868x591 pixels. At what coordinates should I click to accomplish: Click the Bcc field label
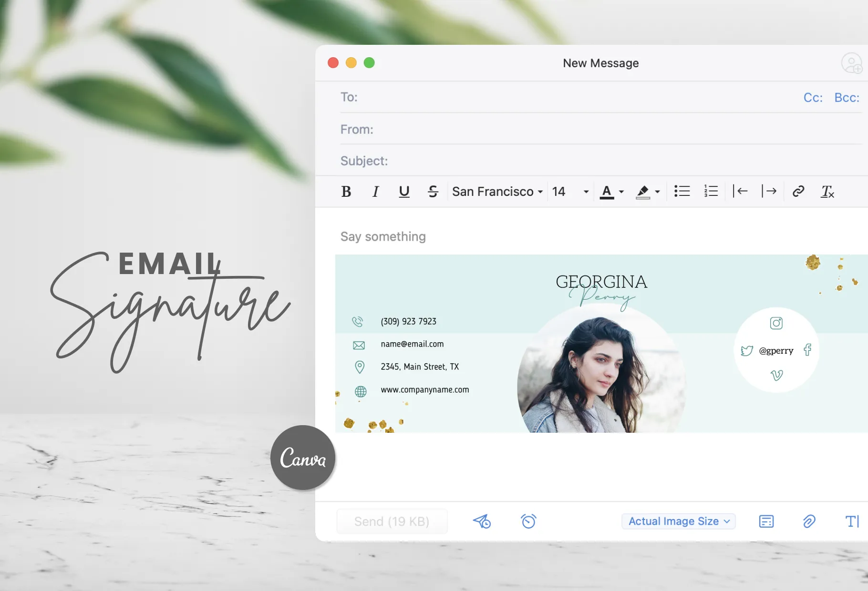point(847,97)
